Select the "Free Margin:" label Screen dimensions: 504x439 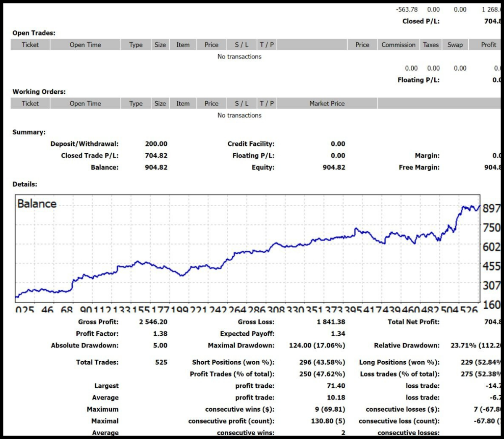419,167
